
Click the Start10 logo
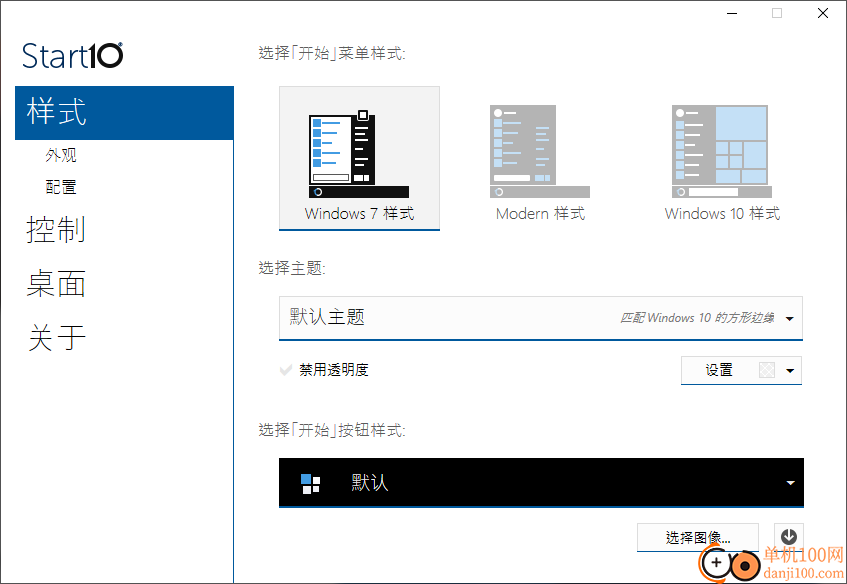72,56
